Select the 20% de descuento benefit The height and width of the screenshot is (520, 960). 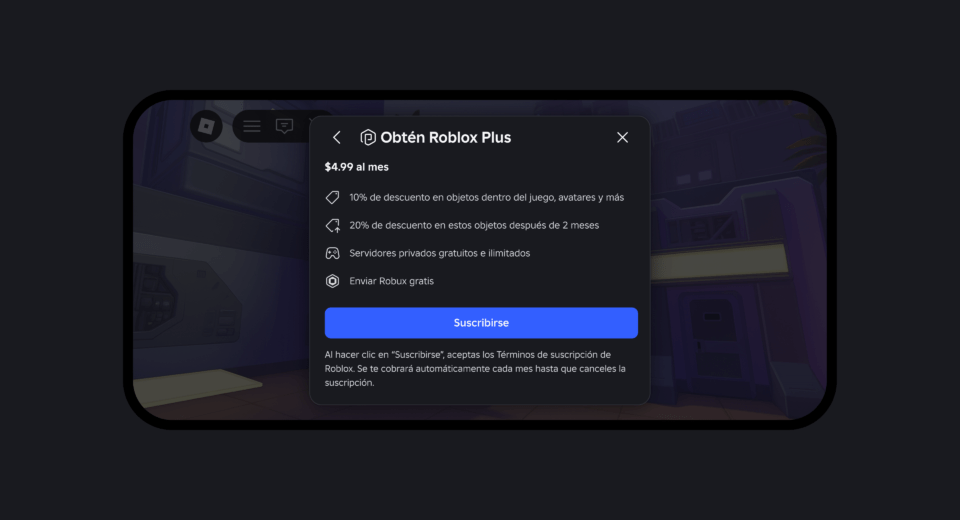click(474, 225)
